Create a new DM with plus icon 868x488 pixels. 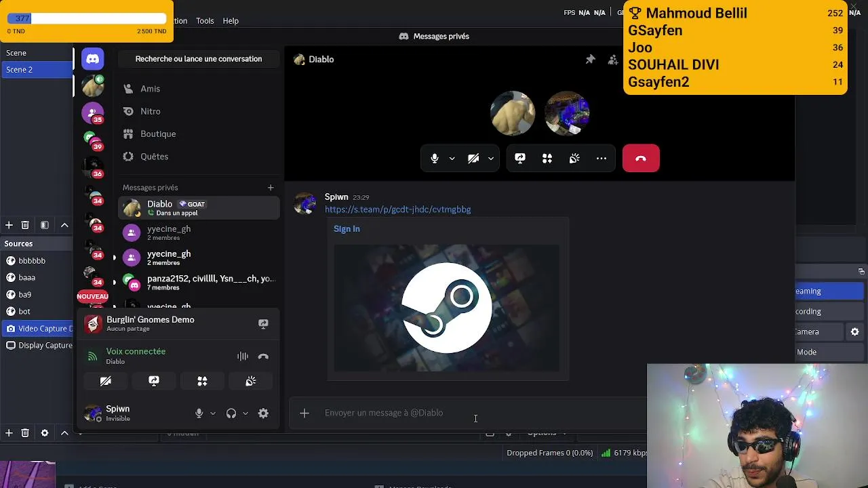coord(271,188)
